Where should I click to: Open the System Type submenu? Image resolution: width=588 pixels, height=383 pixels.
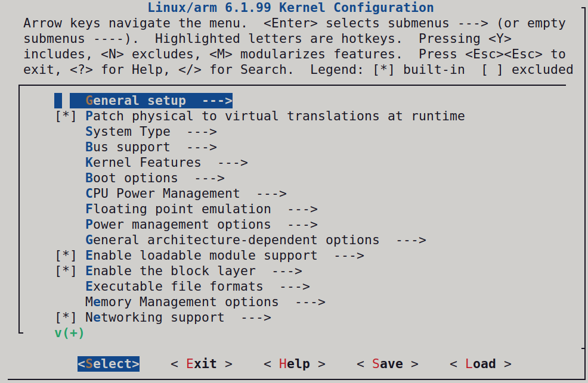click(x=151, y=132)
